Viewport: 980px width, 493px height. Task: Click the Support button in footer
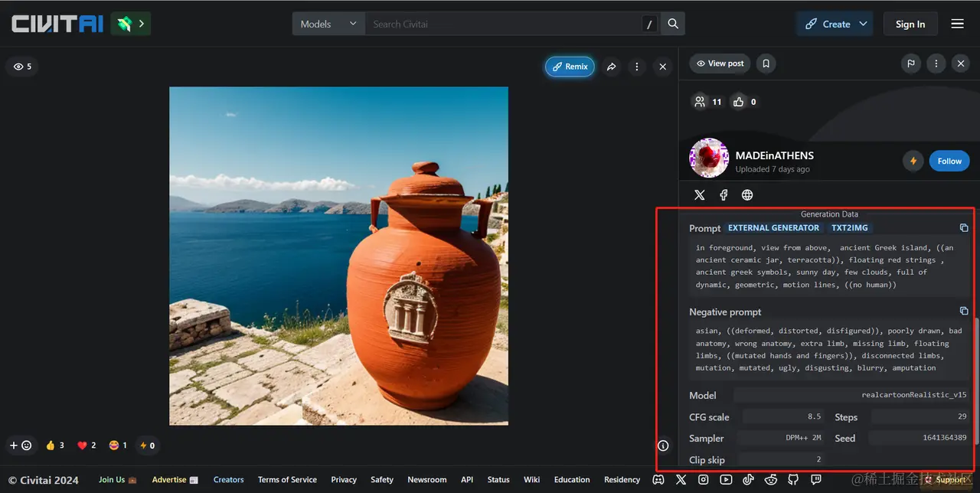[945, 480]
